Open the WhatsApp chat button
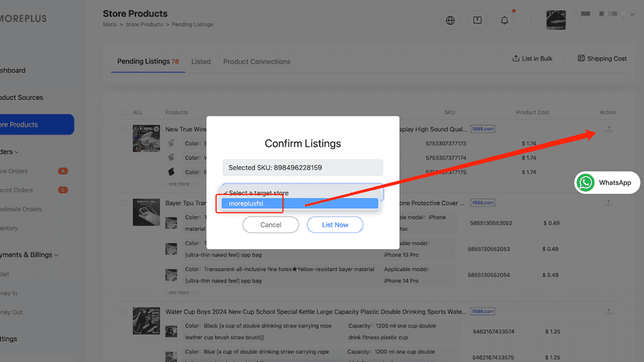644x362 pixels. coord(607,183)
